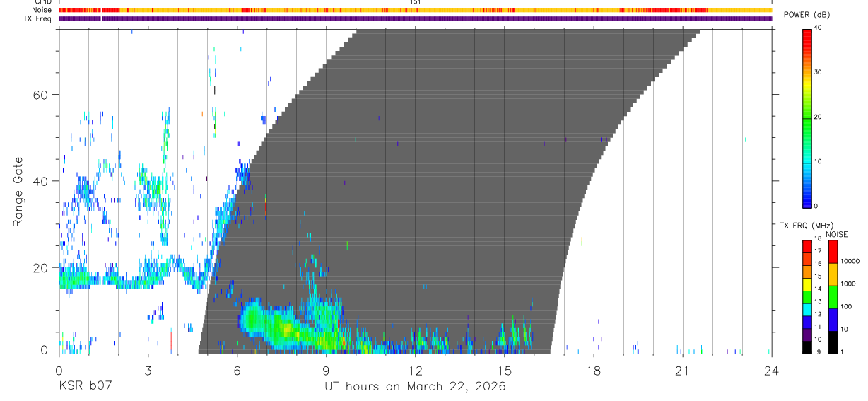The image size is (868, 401).
Task: Click the 1000 label on NOISE legend
Action: point(848,284)
